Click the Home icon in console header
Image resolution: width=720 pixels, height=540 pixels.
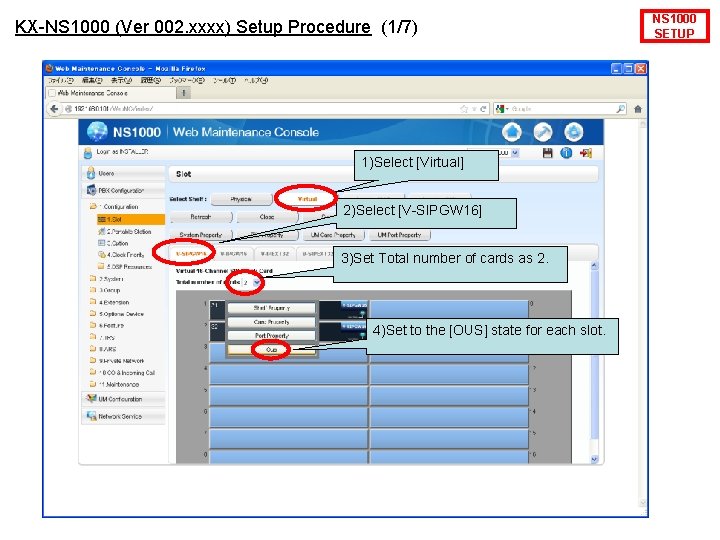[x=512, y=132]
